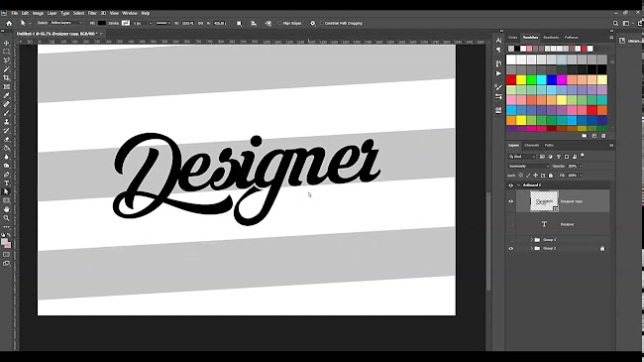Open the Libraries panel icon
Image resolution: width=644 pixels, height=362 pixels.
pyautogui.click(x=622, y=41)
